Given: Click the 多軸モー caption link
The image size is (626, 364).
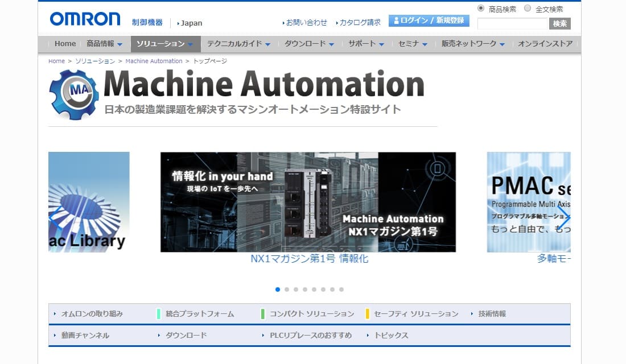Looking at the screenshot, I should 554,259.
